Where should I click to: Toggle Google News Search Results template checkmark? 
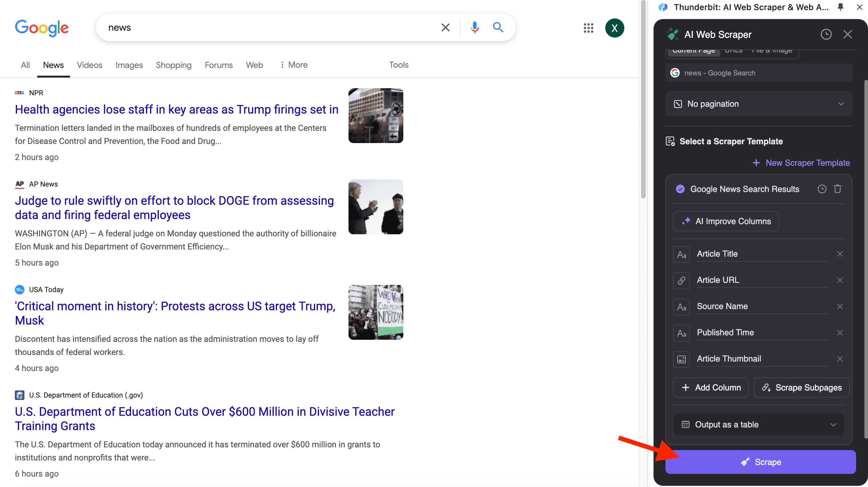(680, 189)
